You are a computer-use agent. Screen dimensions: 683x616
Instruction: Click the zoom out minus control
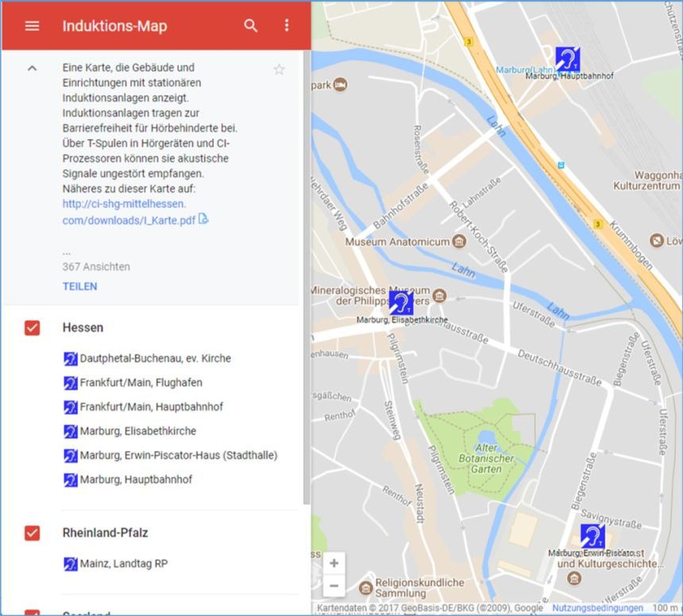click(334, 585)
